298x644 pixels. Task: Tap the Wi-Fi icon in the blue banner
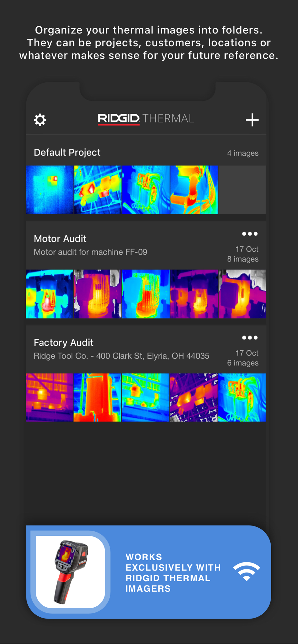tap(247, 572)
